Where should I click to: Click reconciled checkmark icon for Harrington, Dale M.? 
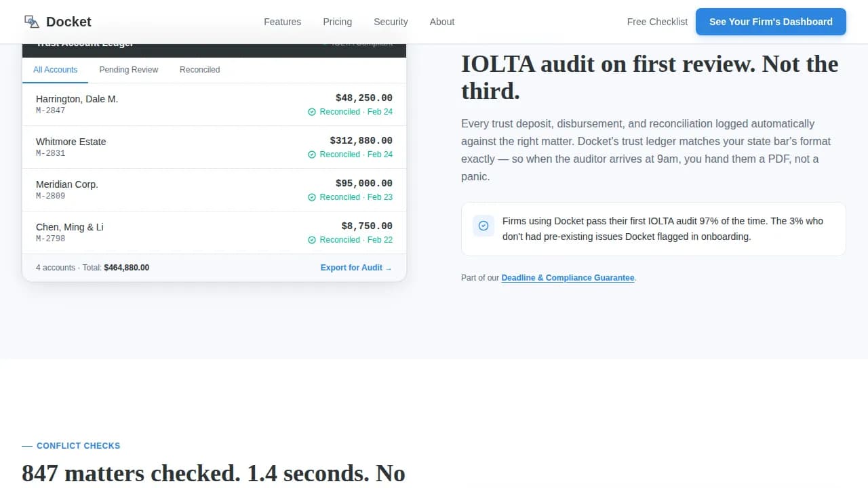click(x=312, y=112)
